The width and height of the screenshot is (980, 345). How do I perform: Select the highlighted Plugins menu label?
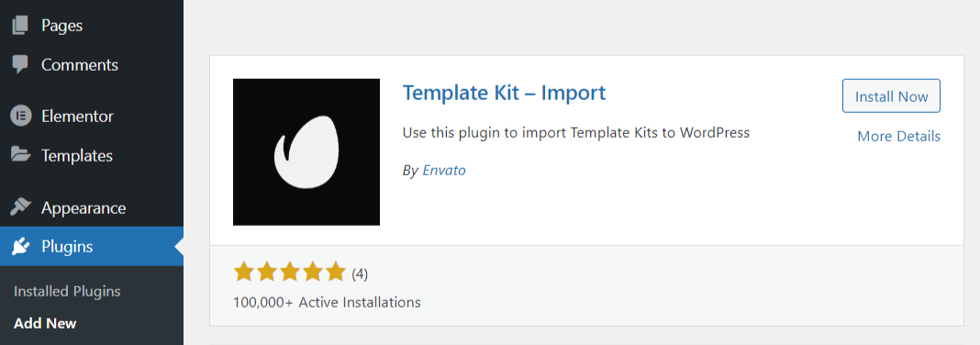[x=67, y=247]
